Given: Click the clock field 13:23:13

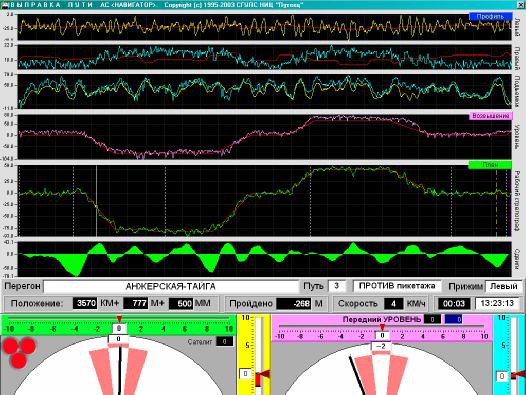Looking at the screenshot, I should click(497, 303).
